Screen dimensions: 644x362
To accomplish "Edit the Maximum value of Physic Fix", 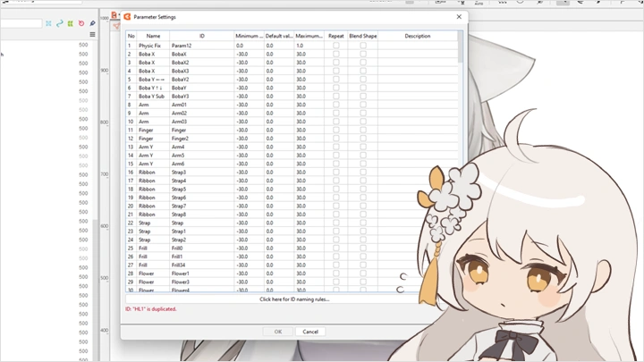I will pyautogui.click(x=309, y=46).
